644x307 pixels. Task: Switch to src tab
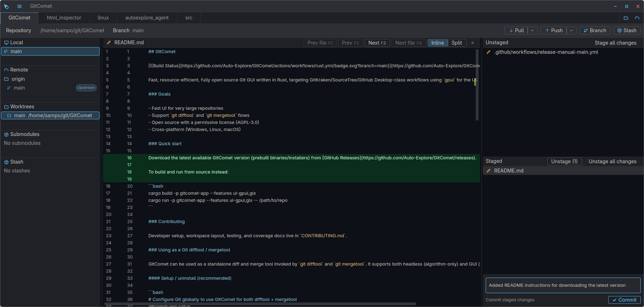(x=189, y=18)
